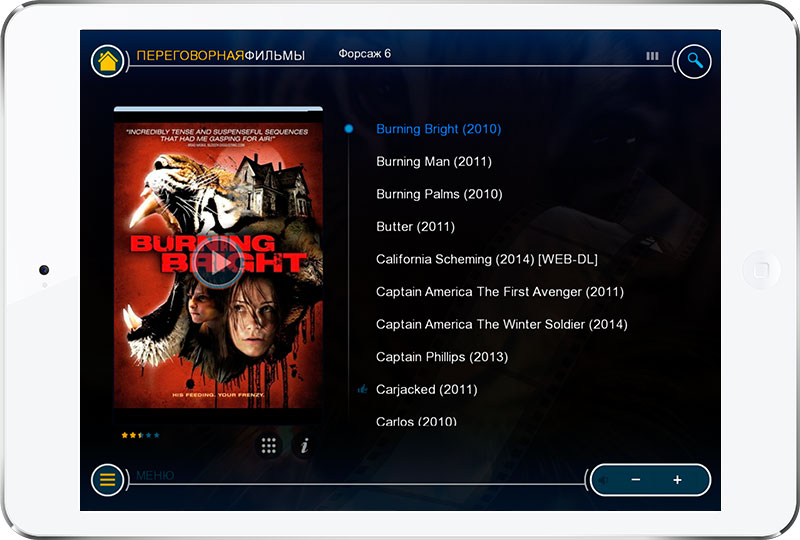The width and height of the screenshot is (800, 540).
Task: Click the star rating under the poster
Action: (x=140, y=435)
